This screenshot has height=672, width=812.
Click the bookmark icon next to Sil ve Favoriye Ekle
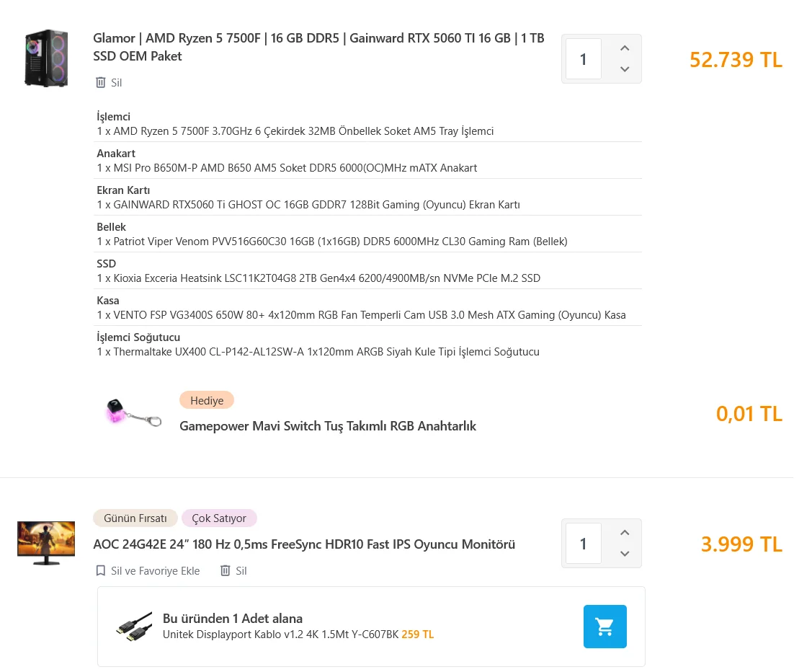pyautogui.click(x=101, y=571)
